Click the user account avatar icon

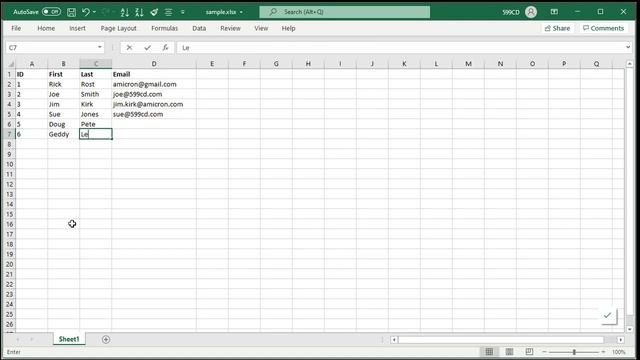point(531,12)
